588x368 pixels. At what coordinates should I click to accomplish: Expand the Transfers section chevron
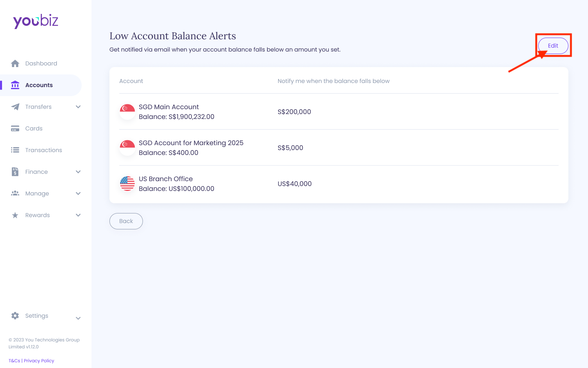(78, 107)
